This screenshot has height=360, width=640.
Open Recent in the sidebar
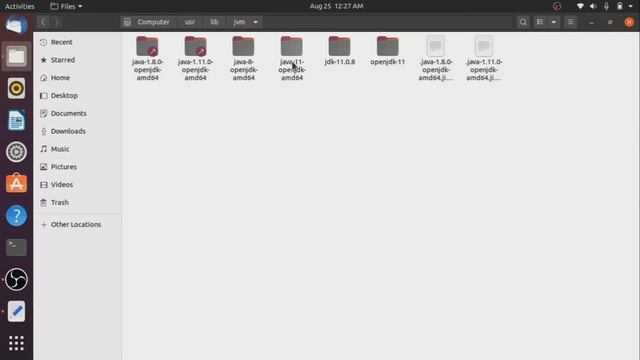[x=78, y=42]
